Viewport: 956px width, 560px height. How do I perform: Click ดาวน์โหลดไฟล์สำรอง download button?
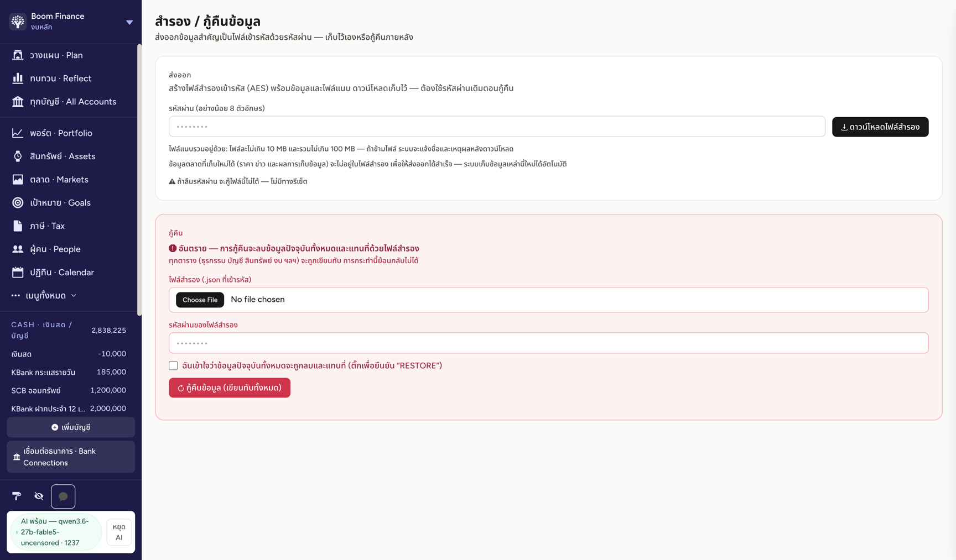[880, 127]
